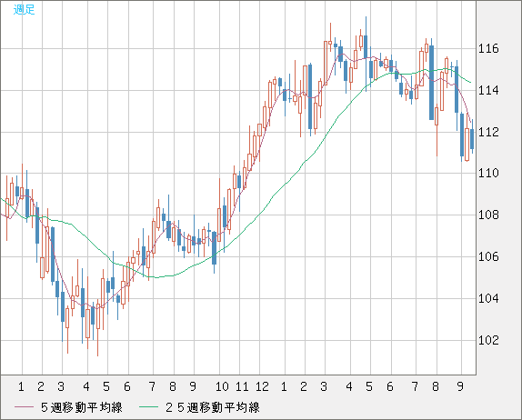Screen dimensions: 522x420
Task: Click the 104 price axis label
Action: pyautogui.click(x=488, y=298)
